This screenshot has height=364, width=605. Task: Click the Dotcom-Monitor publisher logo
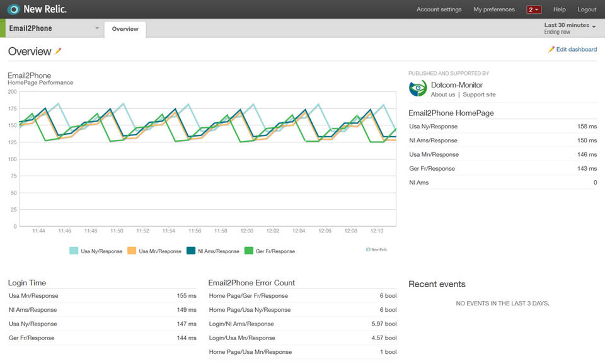click(418, 89)
